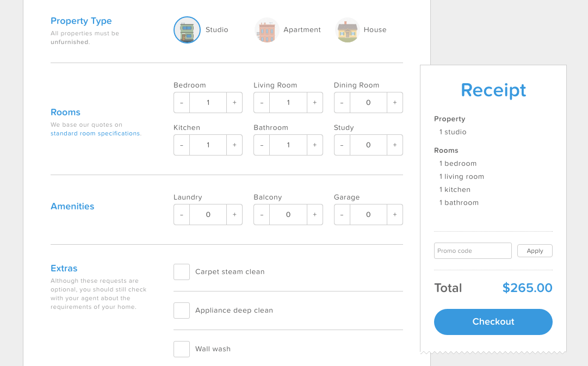Reduce Kitchen count with minus button
The height and width of the screenshot is (366, 588).
pyautogui.click(x=182, y=145)
